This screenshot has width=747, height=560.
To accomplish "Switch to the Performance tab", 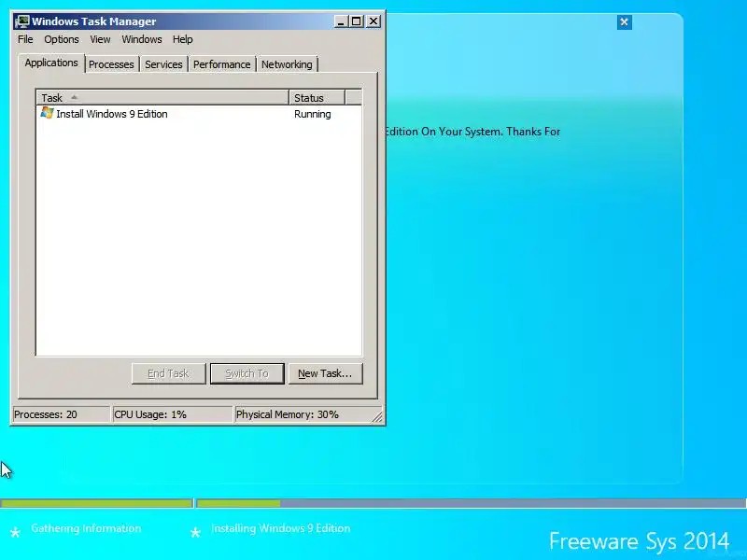I will tap(221, 64).
